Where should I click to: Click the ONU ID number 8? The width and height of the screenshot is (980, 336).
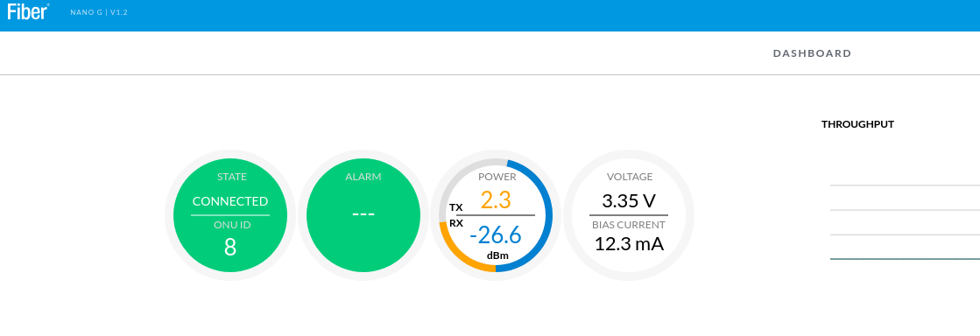pos(230,248)
